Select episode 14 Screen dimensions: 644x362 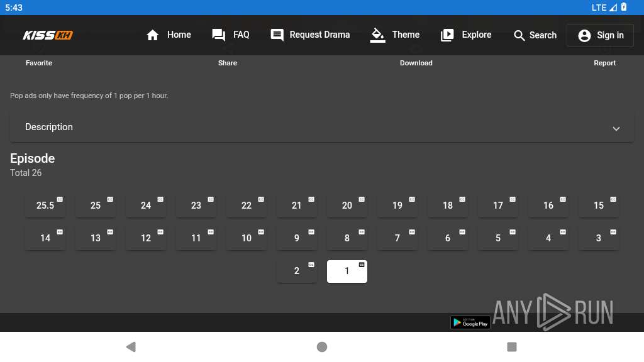tap(45, 238)
